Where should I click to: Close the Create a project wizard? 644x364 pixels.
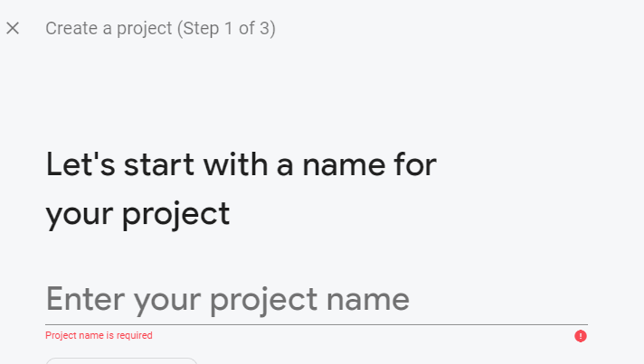click(12, 28)
